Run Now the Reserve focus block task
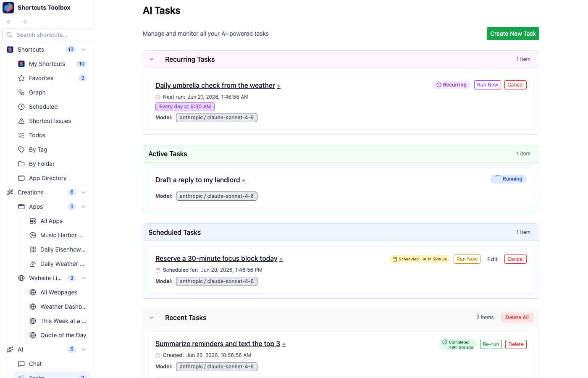 click(x=467, y=259)
